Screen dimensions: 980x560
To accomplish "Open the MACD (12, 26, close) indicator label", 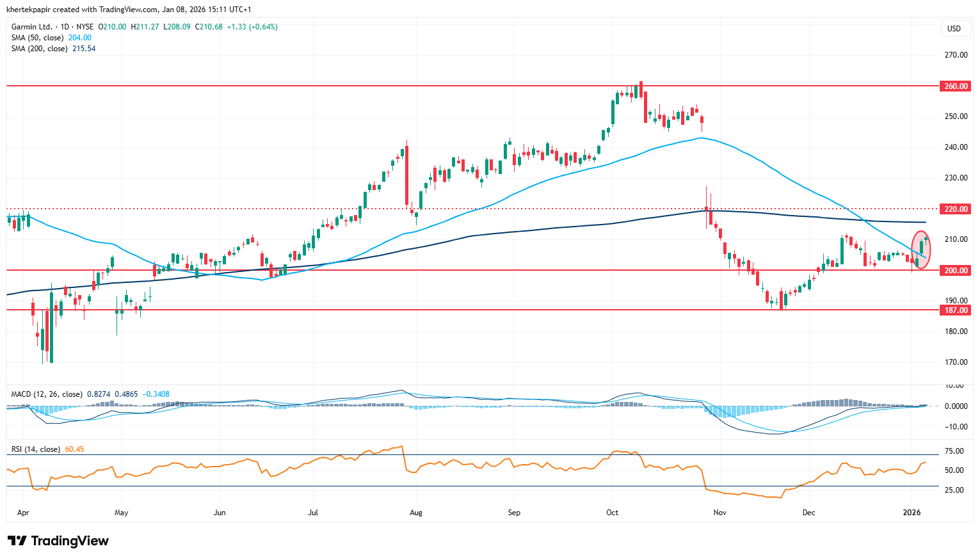I will click(47, 394).
